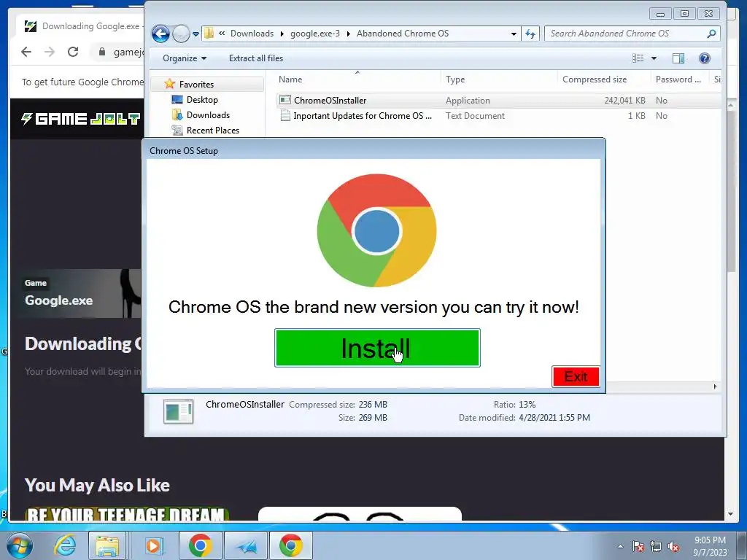Open Windows Explorer taskbar icon
747x560 pixels.
[x=107, y=545]
